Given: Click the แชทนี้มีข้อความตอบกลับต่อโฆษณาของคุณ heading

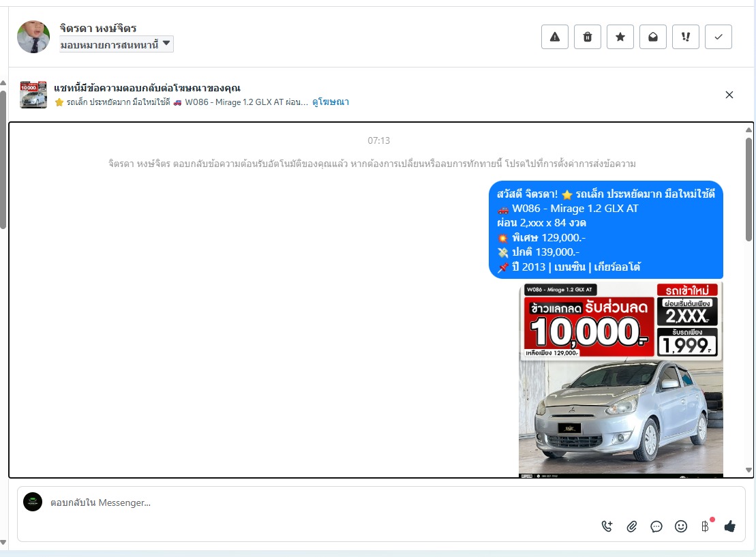Looking at the screenshot, I should (x=147, y=88).
